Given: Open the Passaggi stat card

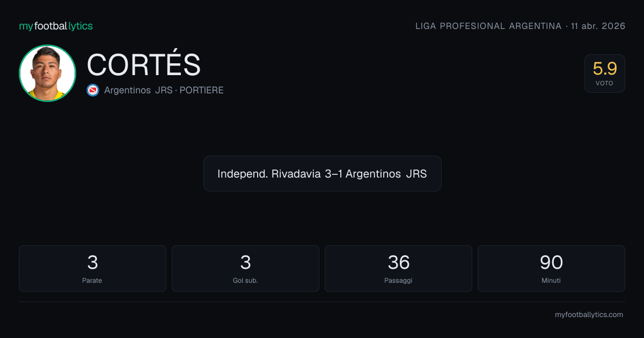Looking at the screenshot, I should [398, 268].
